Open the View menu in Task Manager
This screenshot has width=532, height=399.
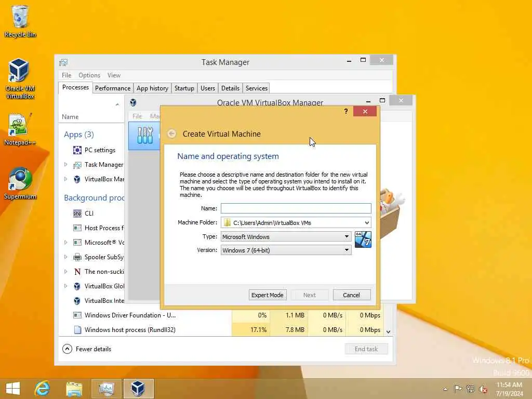pos(114,75)
